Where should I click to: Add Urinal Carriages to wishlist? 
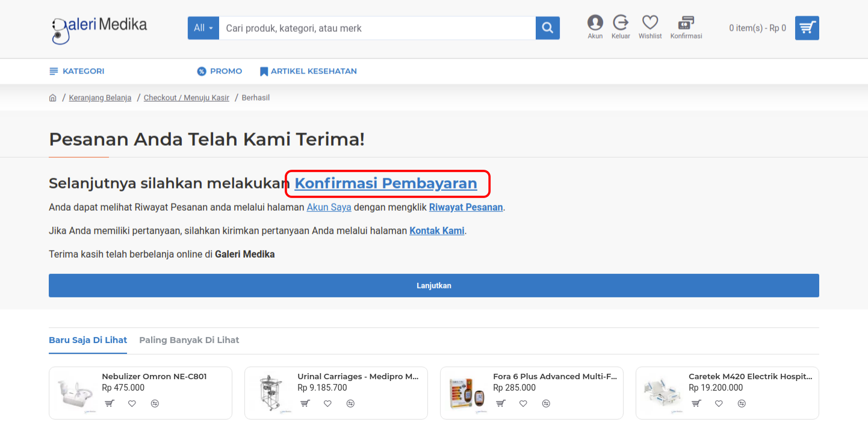[x=327, y=403]
